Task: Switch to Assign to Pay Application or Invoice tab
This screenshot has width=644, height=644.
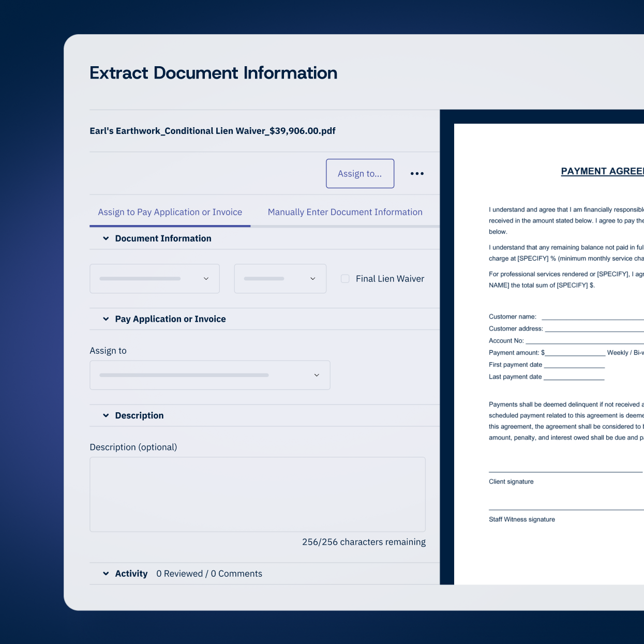Action: [170, 212]
